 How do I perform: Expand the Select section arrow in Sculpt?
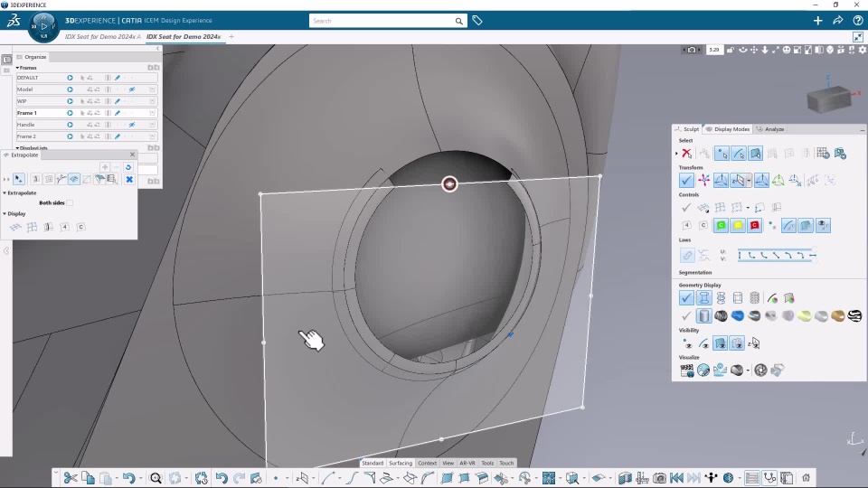coord(676,154)
